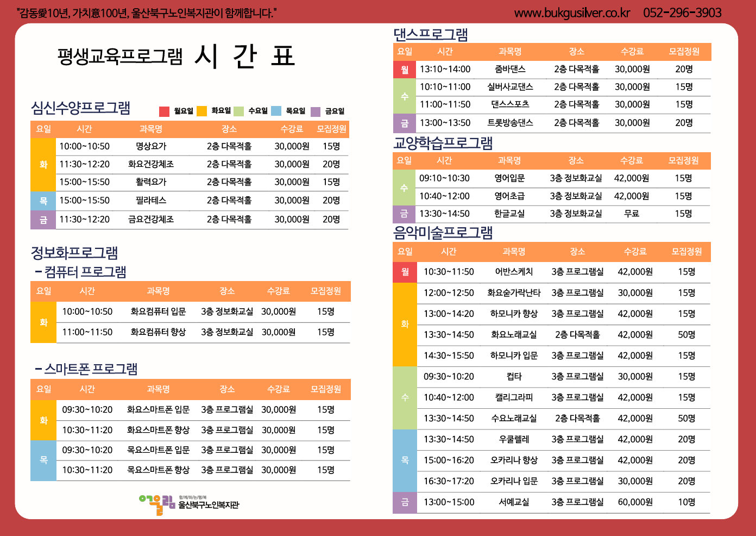Select the 명상요가 course row

coord(202,146)
